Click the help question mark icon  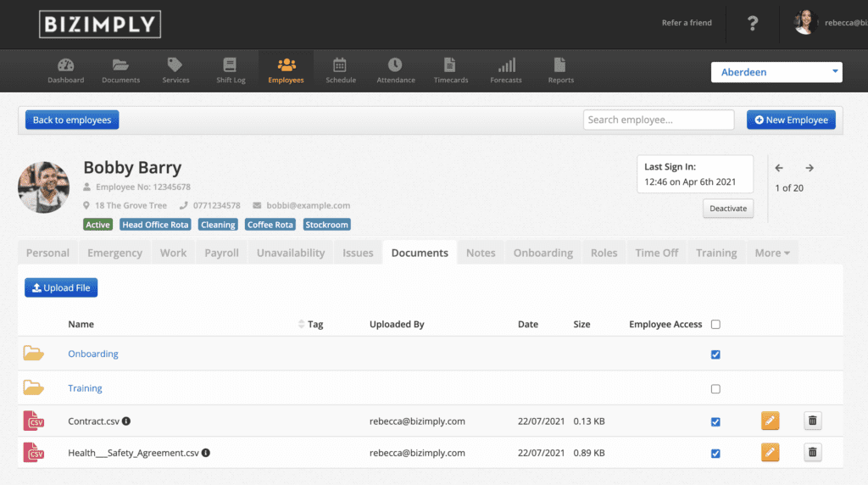(752, 23)
